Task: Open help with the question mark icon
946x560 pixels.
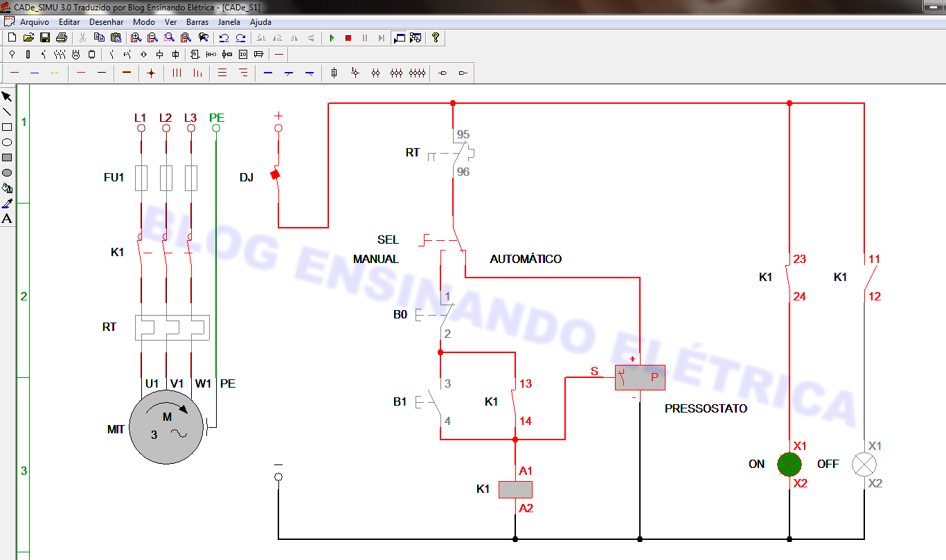Action: 436,37
